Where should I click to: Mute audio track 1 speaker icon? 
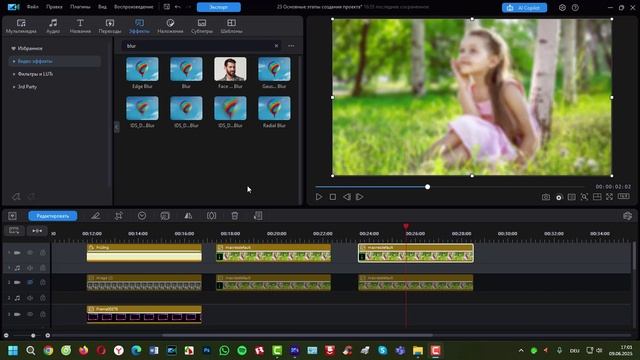click(x=30, y=268)
